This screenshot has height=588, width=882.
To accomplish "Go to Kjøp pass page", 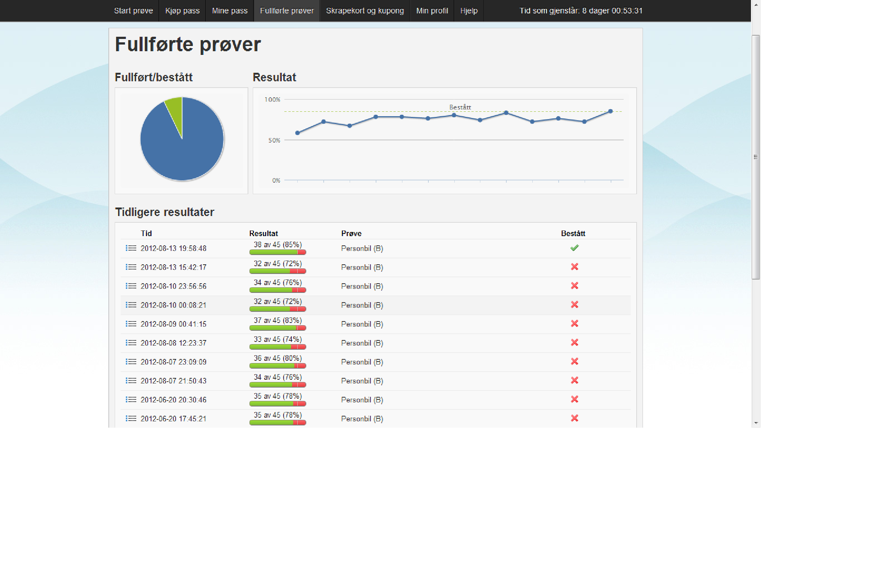I will click(182, 10).
